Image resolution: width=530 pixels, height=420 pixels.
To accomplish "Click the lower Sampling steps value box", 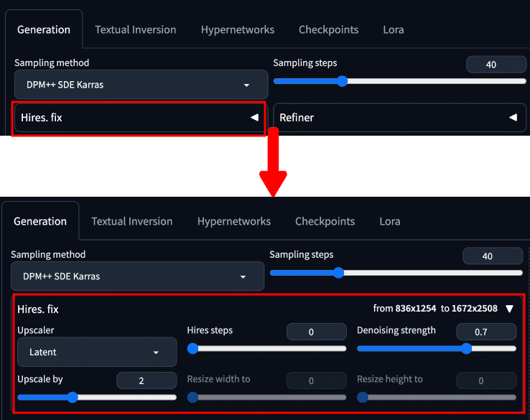I will tap(493, 256).
